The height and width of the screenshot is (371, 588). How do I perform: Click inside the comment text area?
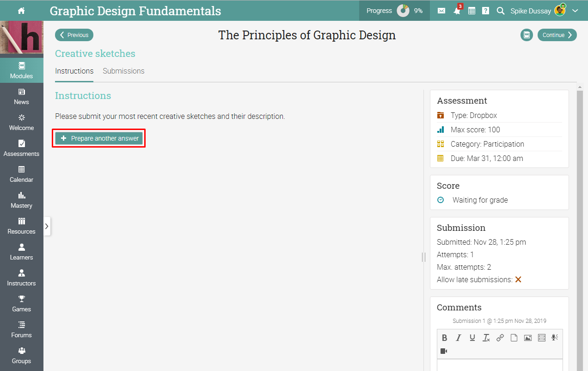(500, 365)
